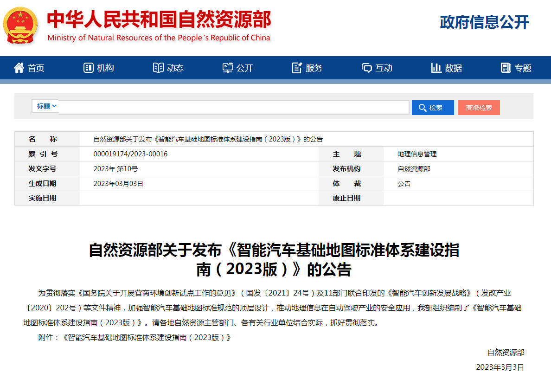551x392 pixels.
Task: Go to the 数据 section
Action: click(447, 68)
